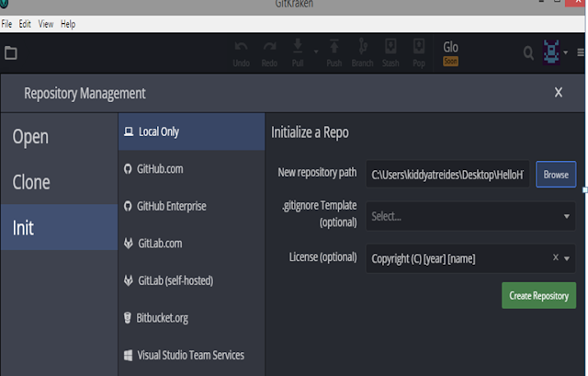Select Visual Studio Team Services option
The width and height of the screenshot is (588, 376).
pos(192,355)
